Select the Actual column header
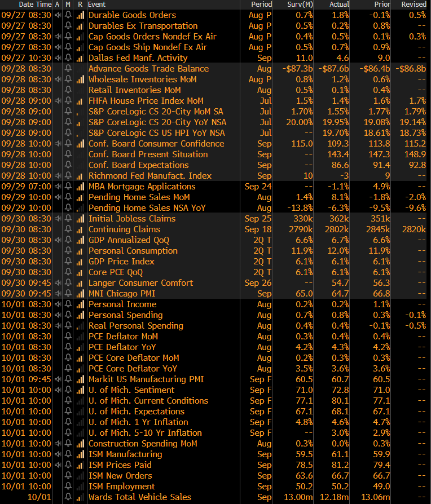The height and width of the screenshot is (504, 431). coord(339,5)
